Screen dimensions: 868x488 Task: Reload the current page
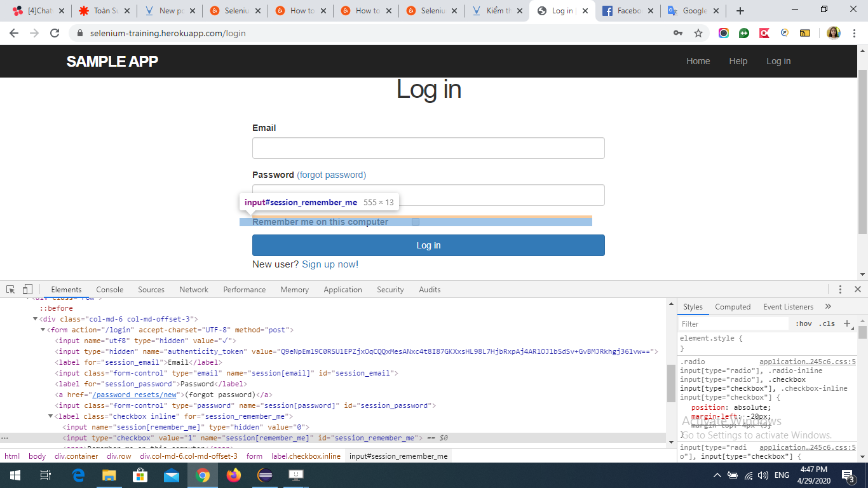55,33
